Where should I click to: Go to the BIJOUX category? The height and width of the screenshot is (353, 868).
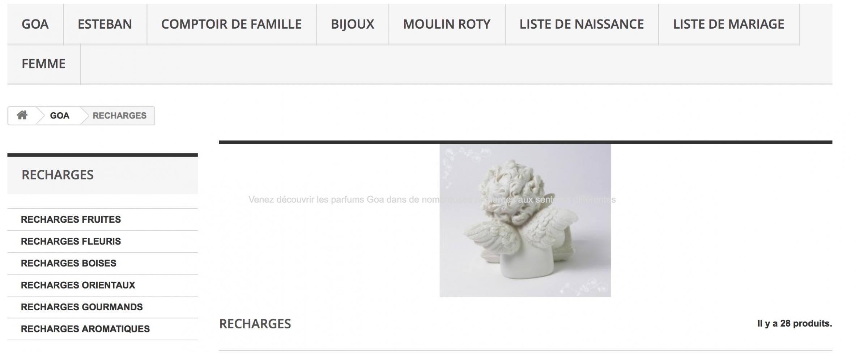tap(353, 24)
